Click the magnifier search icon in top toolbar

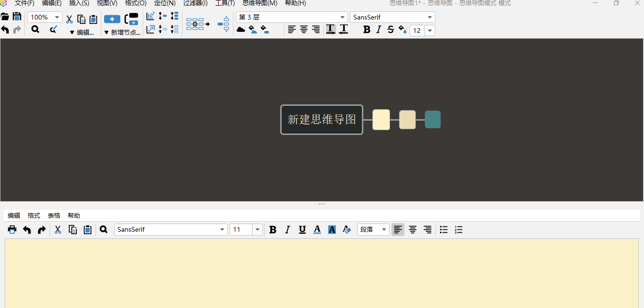click(35, 30)
